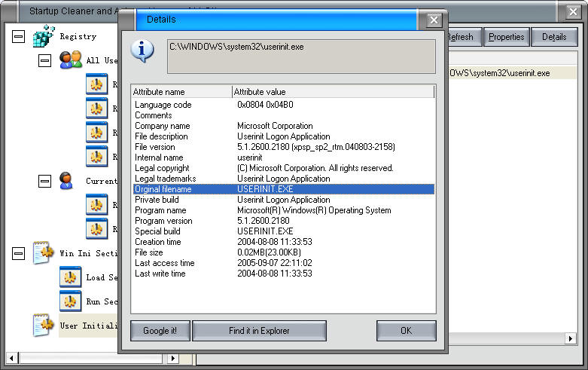The width and height of the screenshot is (588, 370).
Task: Click the info bubble icon in Details dialog
Action: point(142,50)
